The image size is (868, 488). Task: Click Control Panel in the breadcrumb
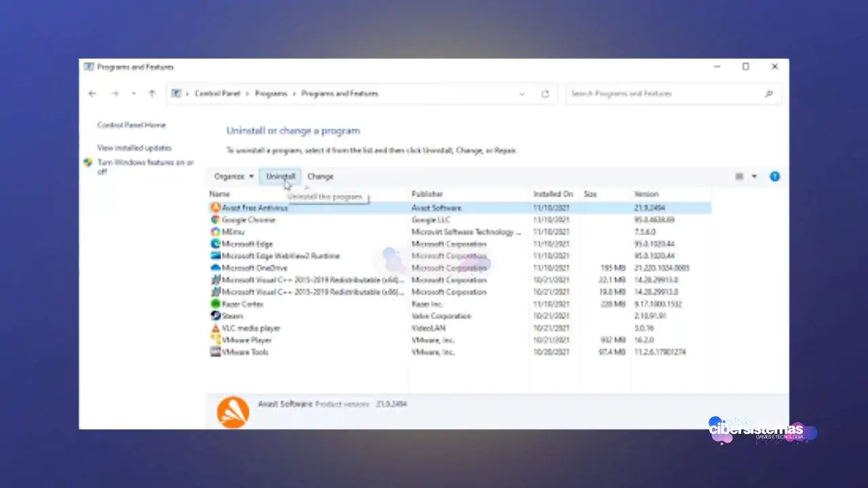point(217,94)
